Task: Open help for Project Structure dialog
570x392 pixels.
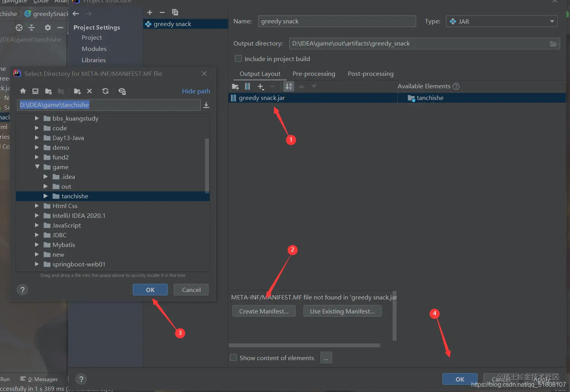Action: (81, 379)
